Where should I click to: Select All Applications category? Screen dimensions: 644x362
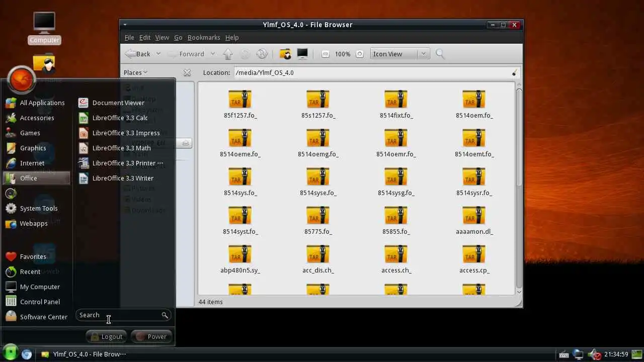[x=36, y=103]
